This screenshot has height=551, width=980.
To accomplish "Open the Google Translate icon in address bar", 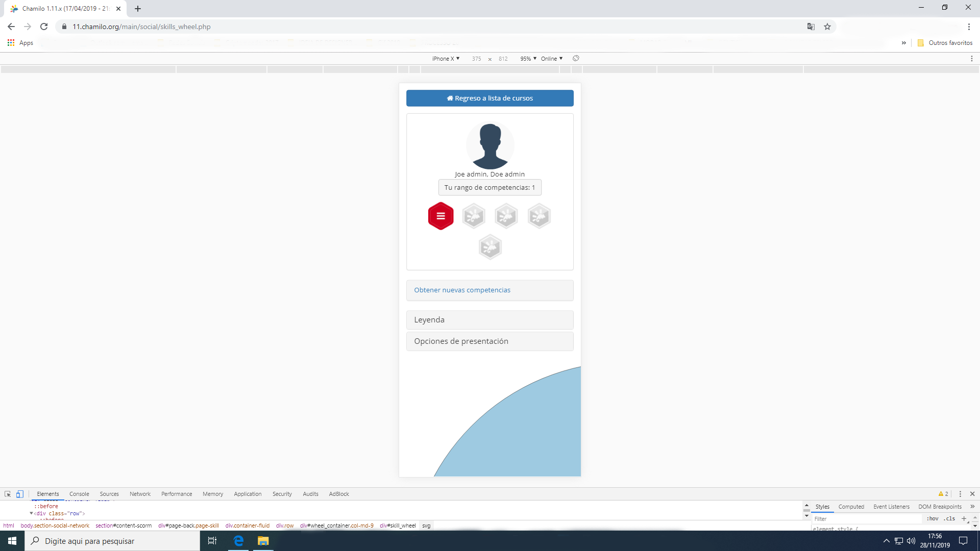I will (811, 27).
